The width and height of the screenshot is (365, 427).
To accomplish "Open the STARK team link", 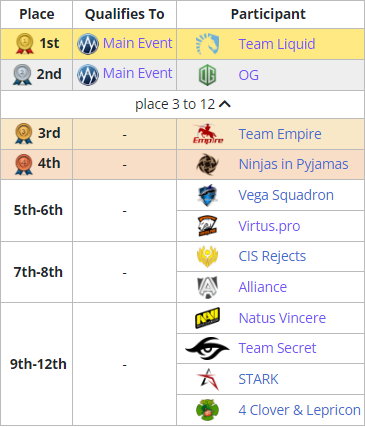I will click(x=258, y=379).
